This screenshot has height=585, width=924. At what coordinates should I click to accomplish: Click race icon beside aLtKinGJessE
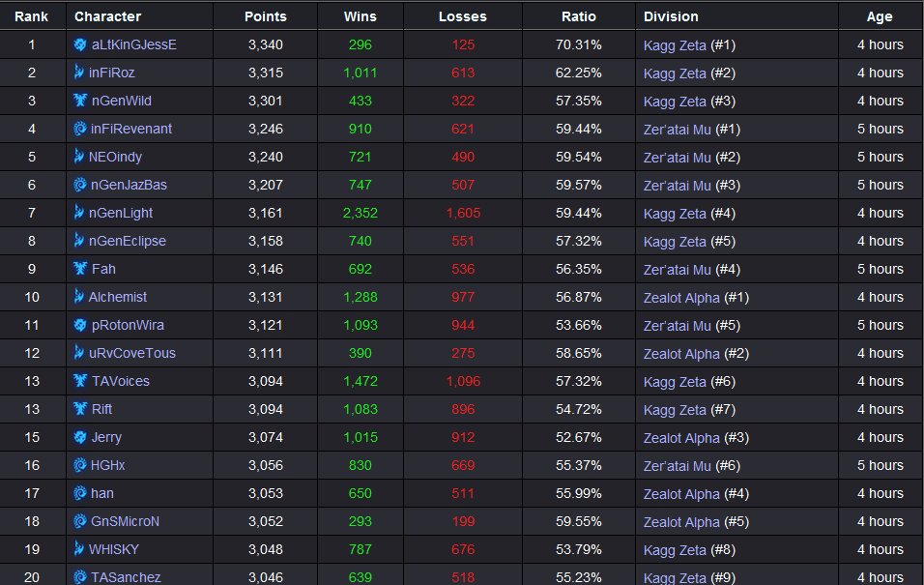pos(80,44)
